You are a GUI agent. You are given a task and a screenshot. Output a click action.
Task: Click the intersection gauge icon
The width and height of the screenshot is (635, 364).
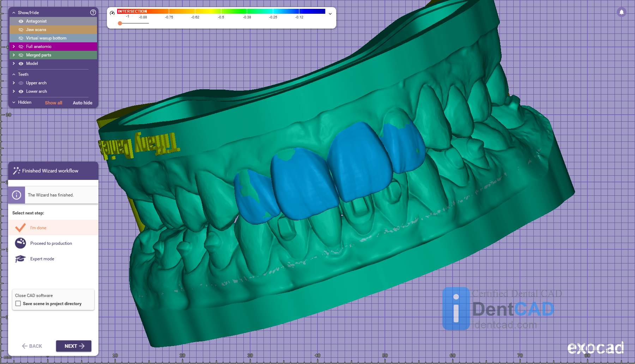click(x=112, y=13)
